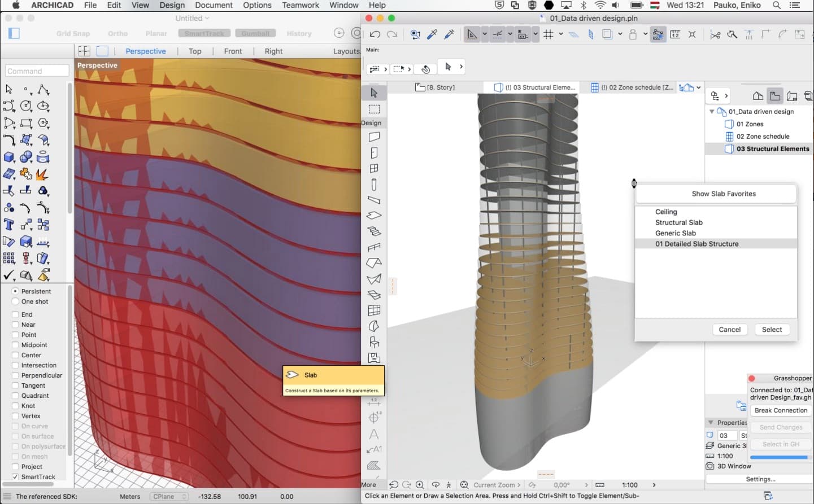Expand the arrow tool chevron under Main
814x504 pixels.
[x=461, y=67]
